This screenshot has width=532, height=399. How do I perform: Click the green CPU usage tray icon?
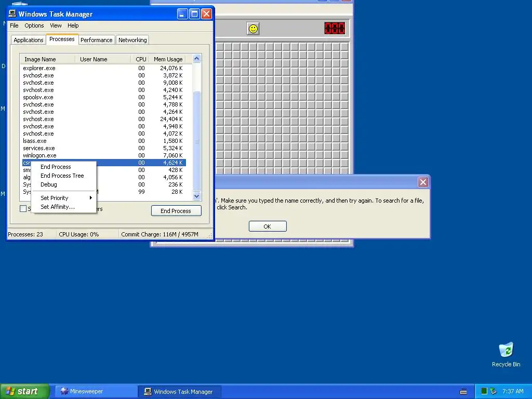point(484,391)
